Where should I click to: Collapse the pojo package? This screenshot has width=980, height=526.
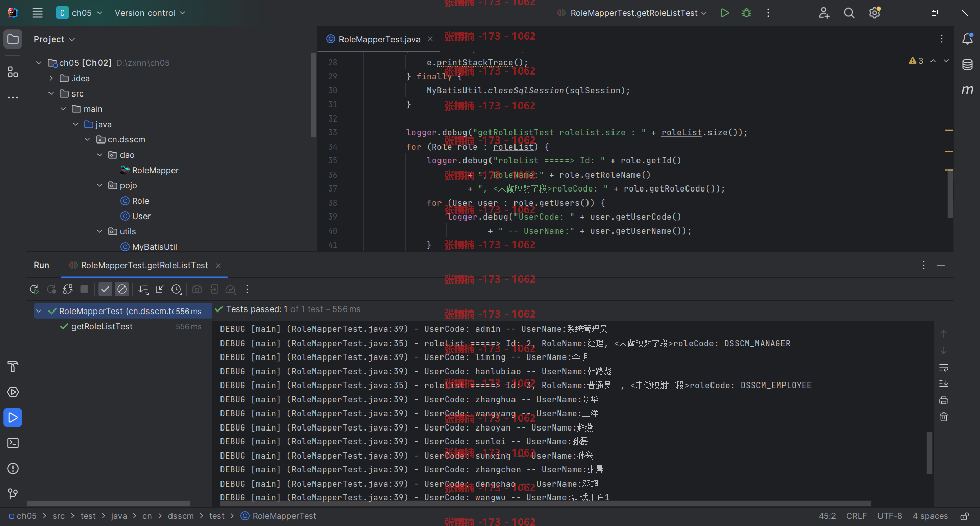[100, 185]
